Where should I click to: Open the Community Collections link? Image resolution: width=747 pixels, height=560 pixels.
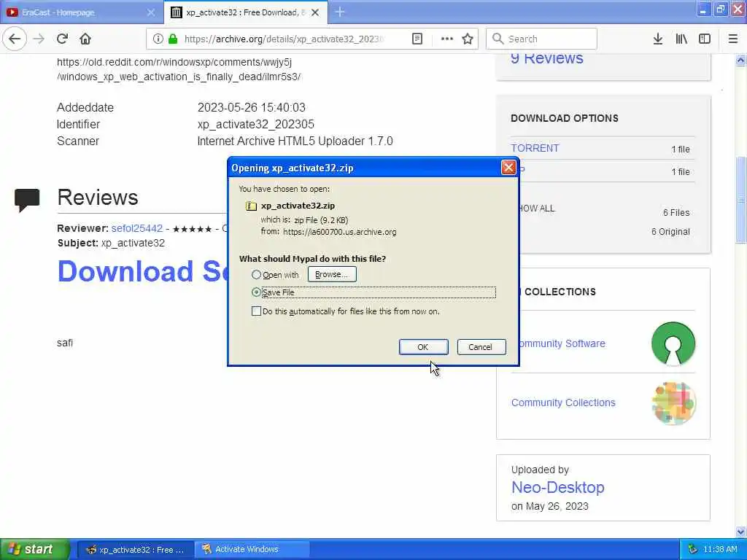(563, 402)
